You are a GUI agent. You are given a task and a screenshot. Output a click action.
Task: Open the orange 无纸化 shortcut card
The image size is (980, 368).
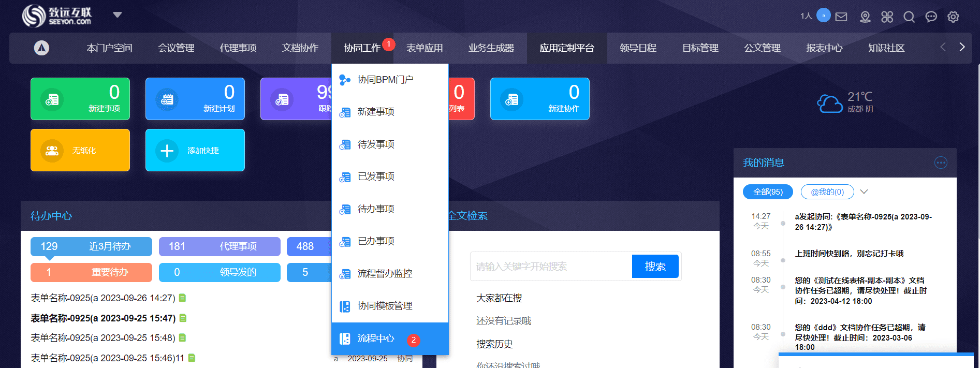(80, 150)
